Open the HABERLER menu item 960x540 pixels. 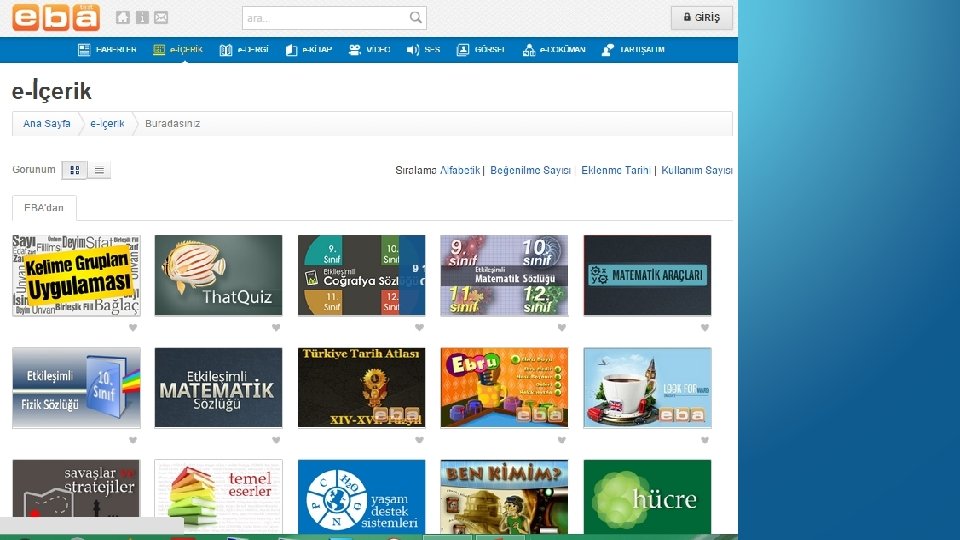click(107, 50)
